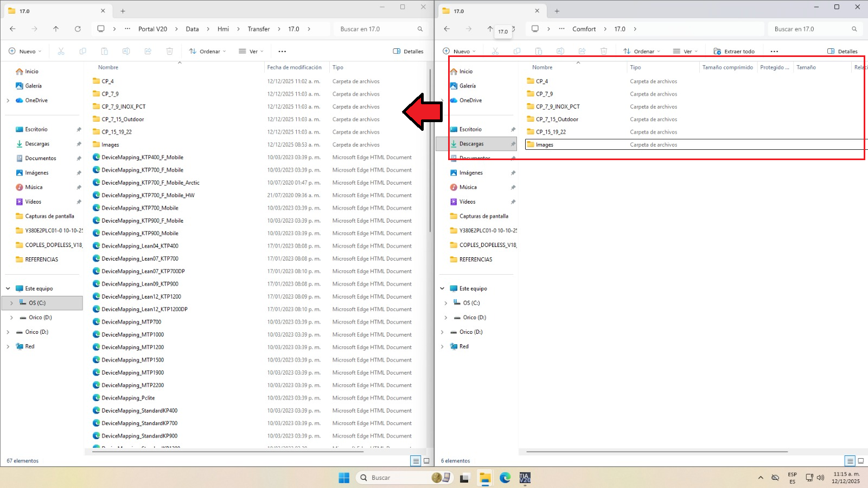Jump to the Hmi folder in the breadcrumb
868x488 pixels.
click(223, 29)
